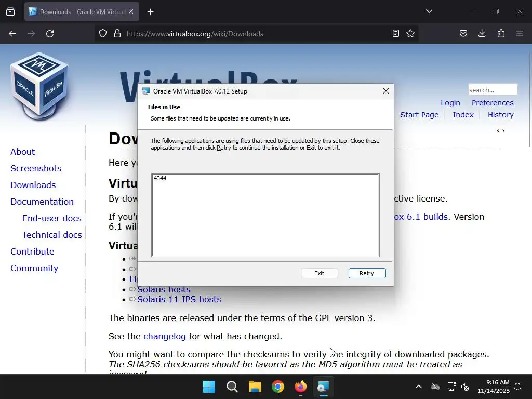Viewport: 532px width, 399px height.
Task: Open File Explorer from taskbar
Action: (255, 387)
